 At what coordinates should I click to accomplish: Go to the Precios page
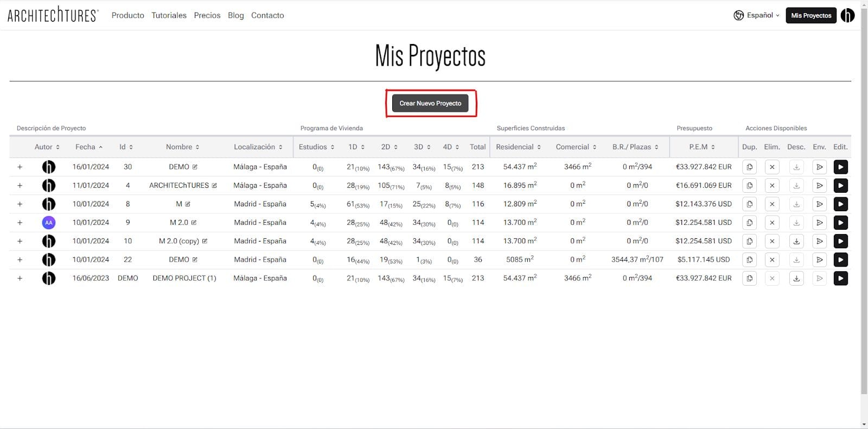coord(207,15)
